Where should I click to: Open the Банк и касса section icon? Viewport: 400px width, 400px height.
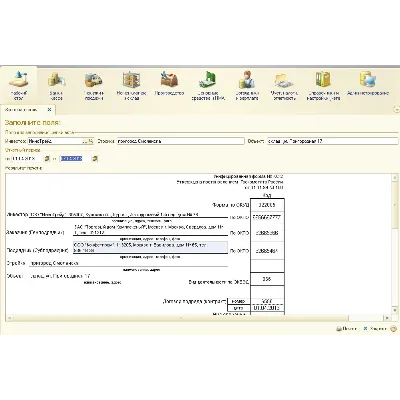[x=56, y=85]
